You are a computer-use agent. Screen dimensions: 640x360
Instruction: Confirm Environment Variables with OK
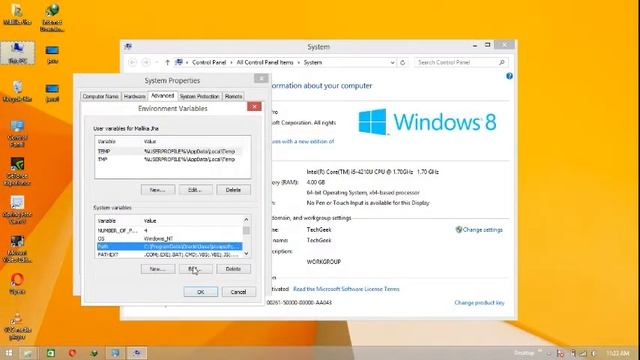pyautogui.click(x=200, y=292)
